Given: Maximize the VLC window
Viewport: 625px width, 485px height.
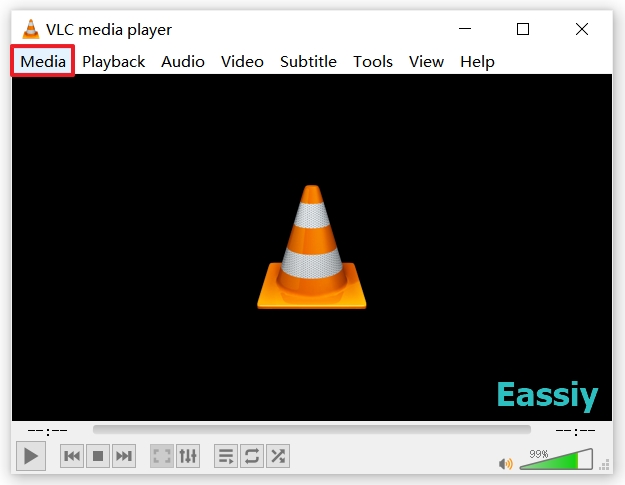Looking at the screenshot, I should [x=523, y=29].
